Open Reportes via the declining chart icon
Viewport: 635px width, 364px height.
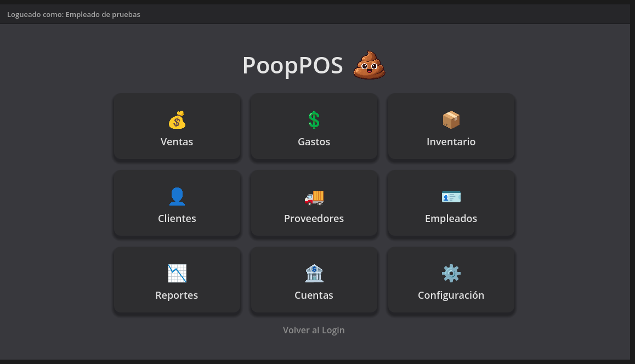[x=177, y=273]
